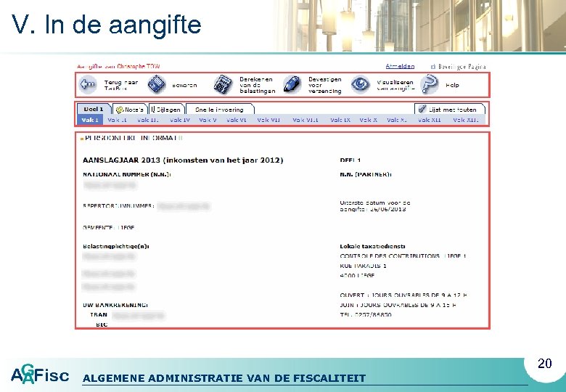
Task: Go to Vak VII
Action: [x=268, y=120]
